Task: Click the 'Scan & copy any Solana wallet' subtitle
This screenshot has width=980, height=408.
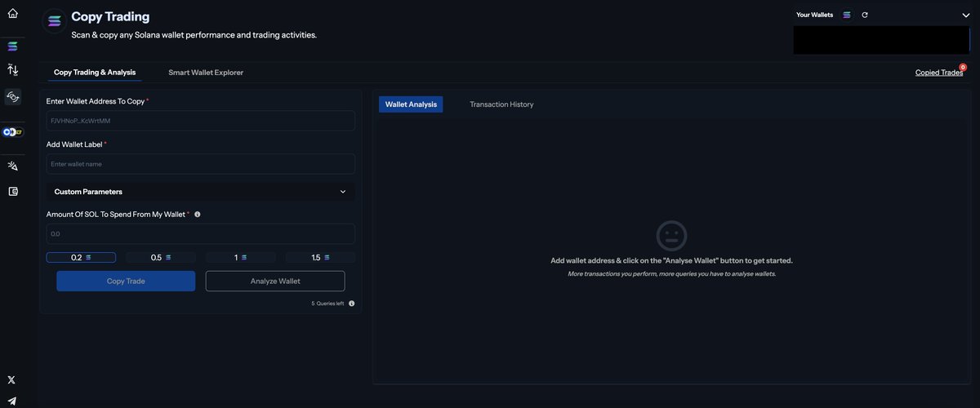Action: coord(194,35)
